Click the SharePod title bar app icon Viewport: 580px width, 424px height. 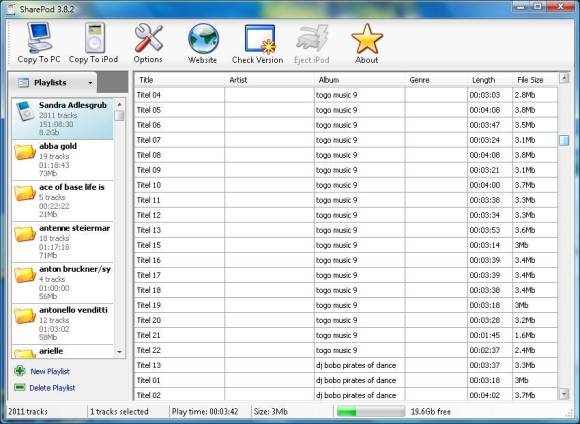click(11, 9)
